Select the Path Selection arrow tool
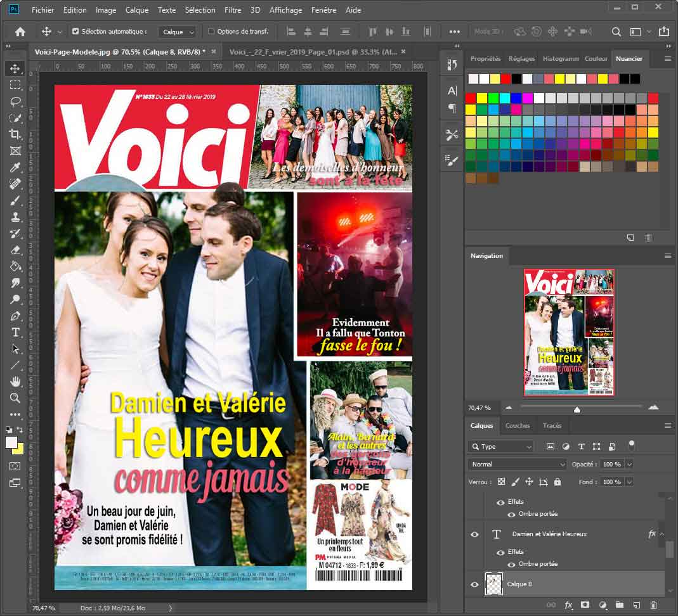The width and height of the screenshot is (678, 616). tap(15, 349)
